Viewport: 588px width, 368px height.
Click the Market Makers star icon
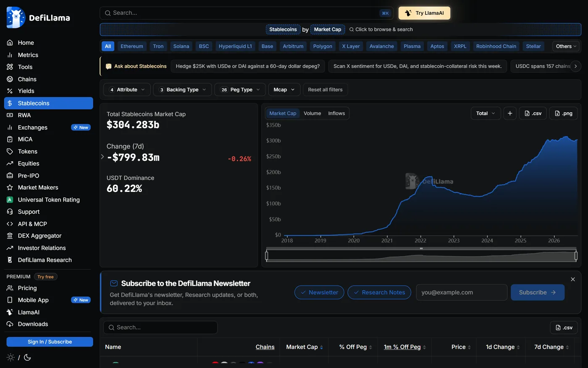(x=10, y=188)
